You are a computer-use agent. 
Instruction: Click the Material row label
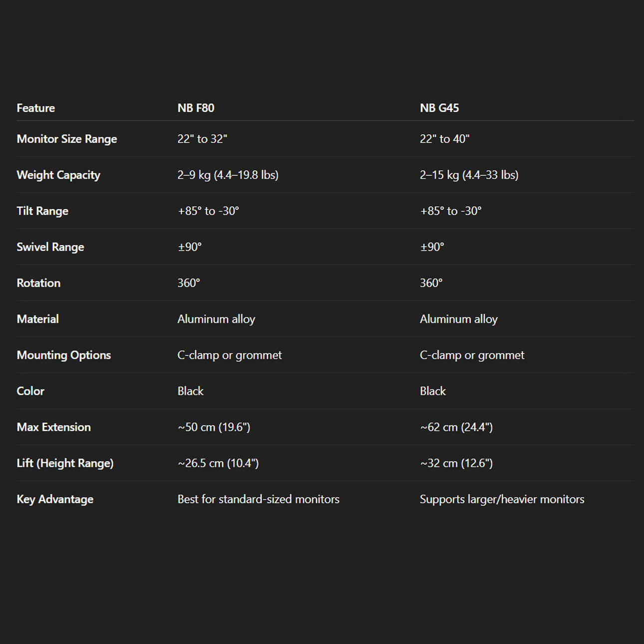point(38,319)
